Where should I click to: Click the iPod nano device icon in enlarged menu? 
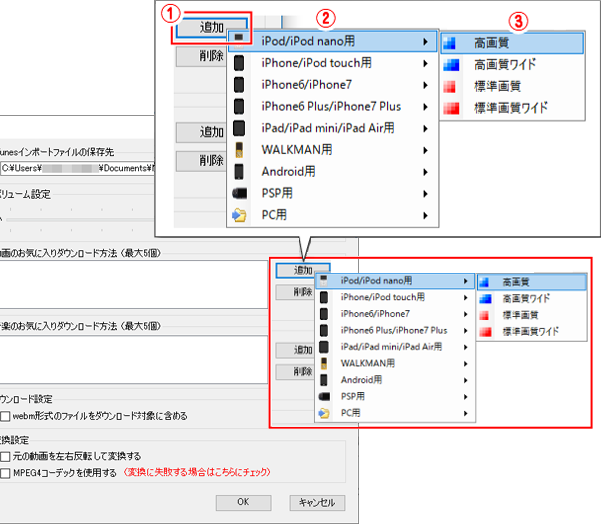click(x=240, y=41)
